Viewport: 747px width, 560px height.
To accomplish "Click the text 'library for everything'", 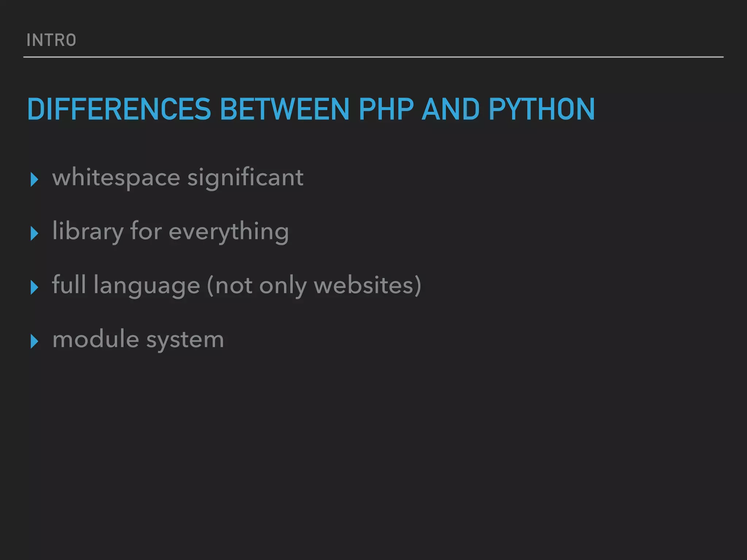I will [171, 232].
